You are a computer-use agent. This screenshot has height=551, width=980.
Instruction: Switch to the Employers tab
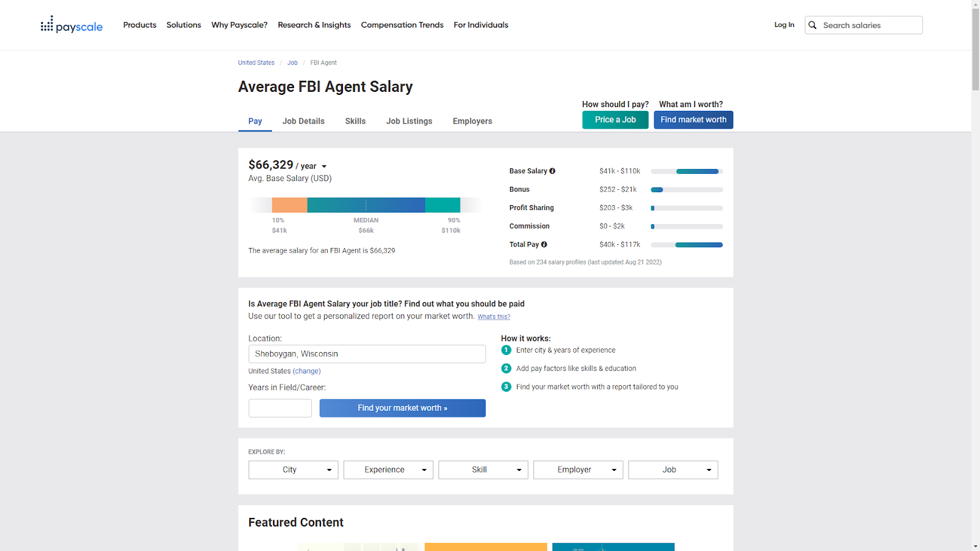472,121
